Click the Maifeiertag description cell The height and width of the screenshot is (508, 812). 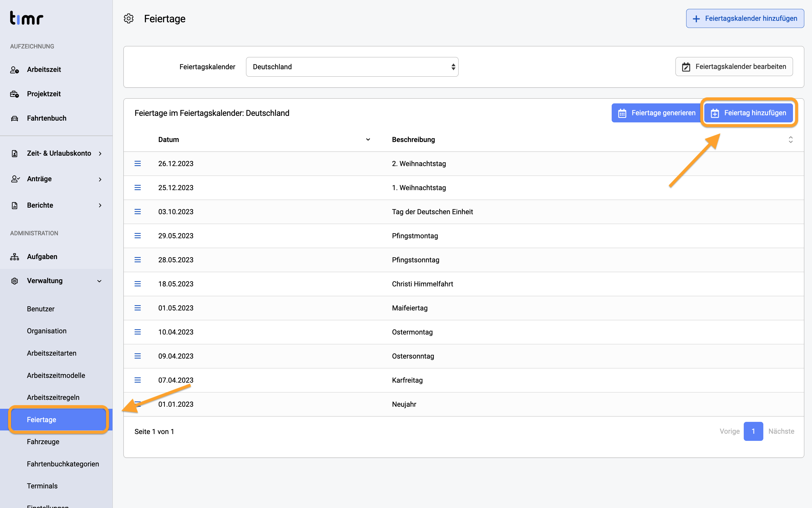[410, 308]
